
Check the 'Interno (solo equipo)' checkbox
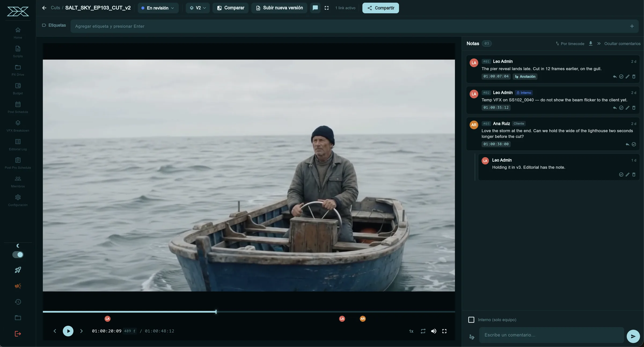pyautogui.click(x=471, y=320)
